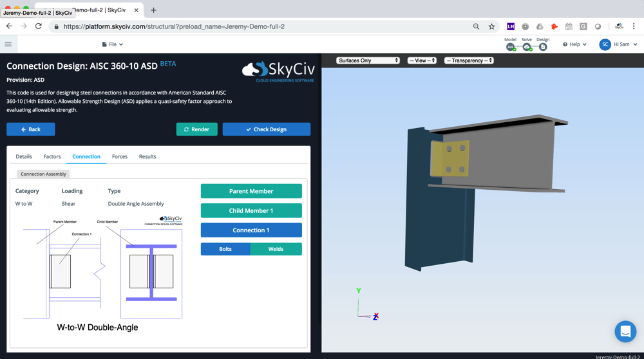644x359 pixels.
Task: Switch to the Results tab
Action: tap(147, 156)
